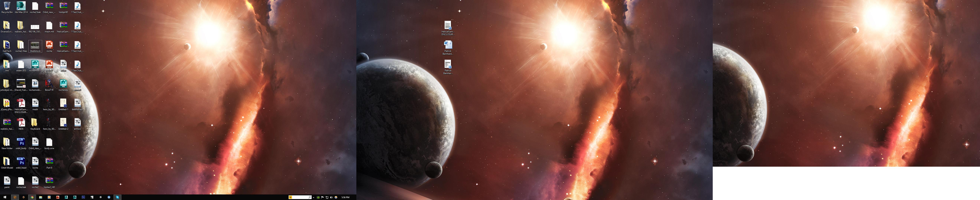This screenshot has width=980, height=200.
Task: Select the paint FLX file icon
Action: 7,182
